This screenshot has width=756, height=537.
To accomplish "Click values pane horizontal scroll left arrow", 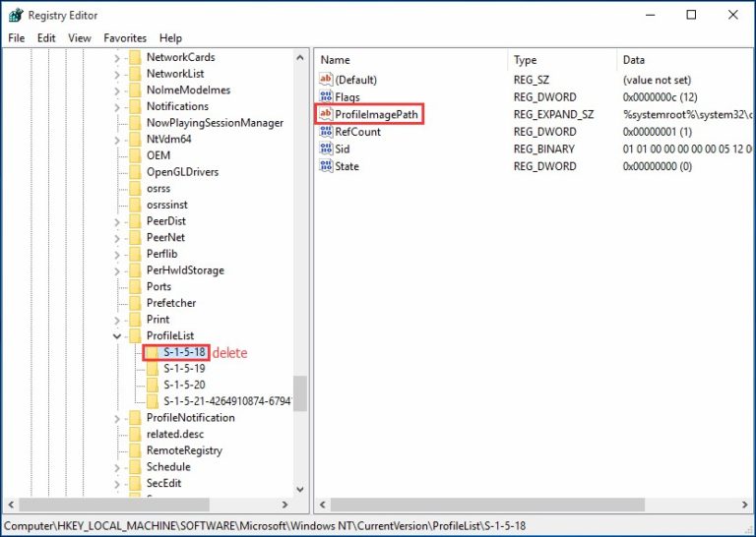I will click(323, 505).
